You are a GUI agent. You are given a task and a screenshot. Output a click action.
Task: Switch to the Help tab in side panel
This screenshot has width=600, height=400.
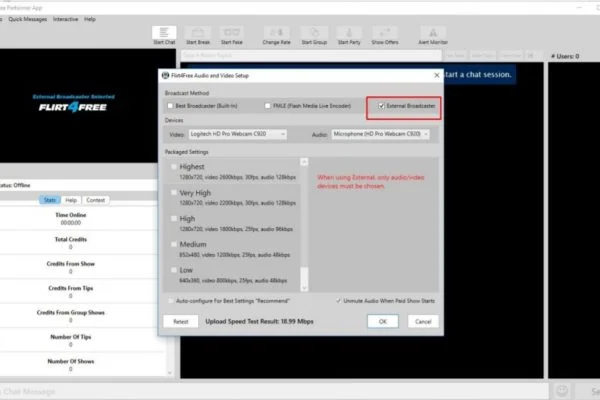(71, 200)
